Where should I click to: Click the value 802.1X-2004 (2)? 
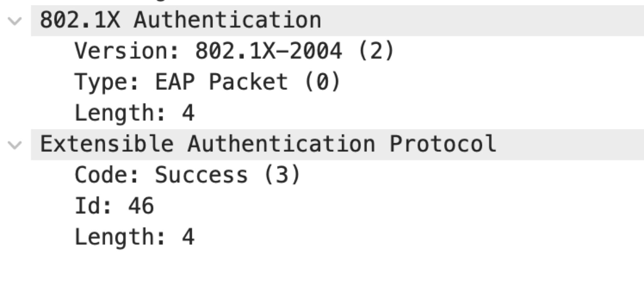coord(296,50)
